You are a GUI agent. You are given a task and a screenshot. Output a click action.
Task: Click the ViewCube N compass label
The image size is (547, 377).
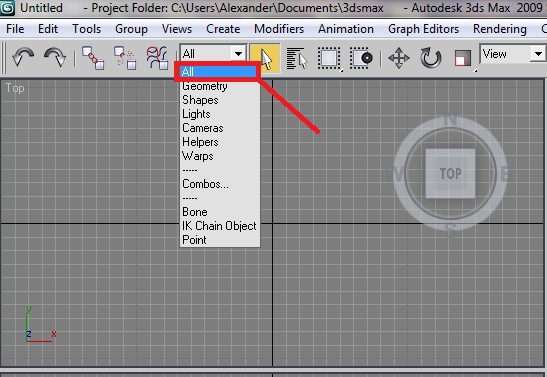coord(450,120)
